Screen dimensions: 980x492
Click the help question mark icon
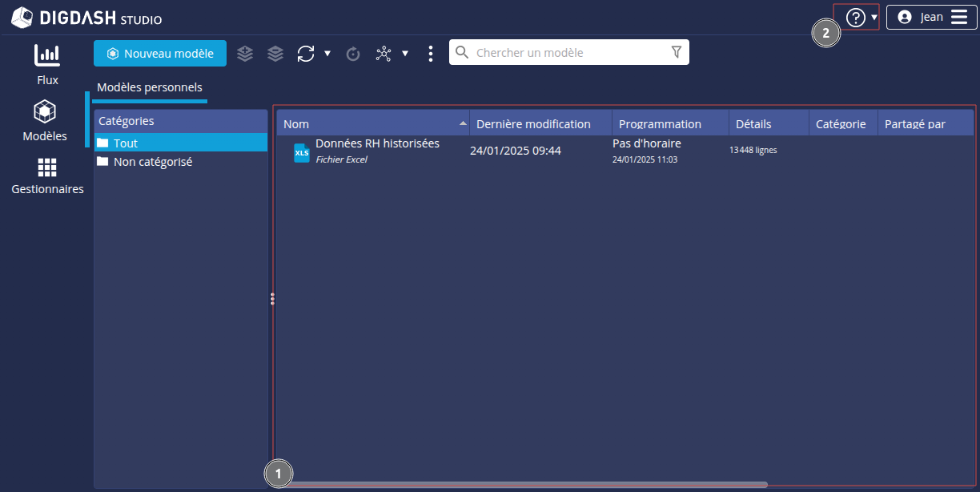[855, 18]
